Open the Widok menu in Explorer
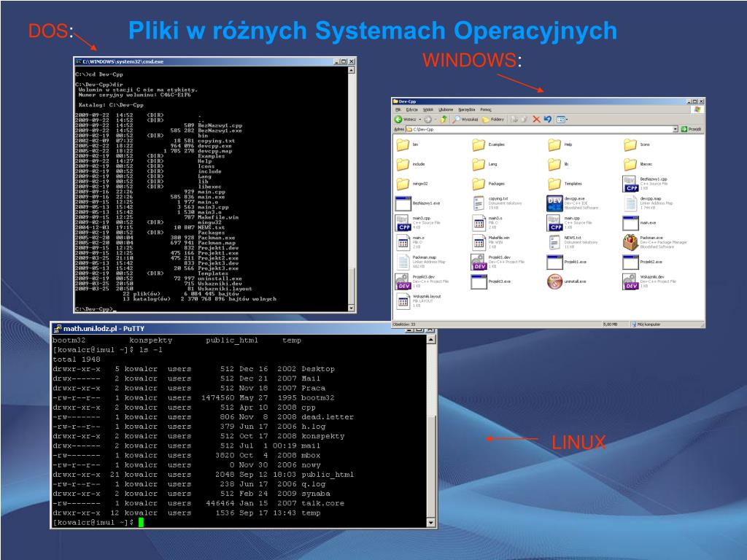Viewport: 747px width, 560px height. 428,109
